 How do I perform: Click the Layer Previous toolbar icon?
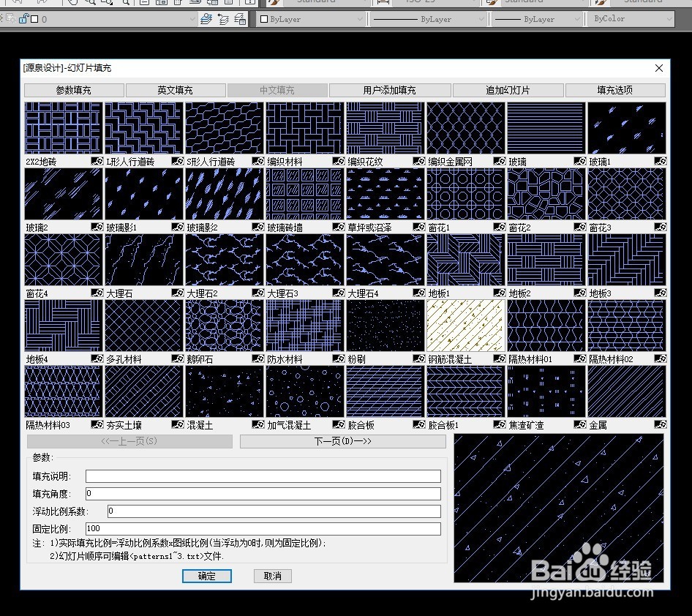tap(223, 19)
